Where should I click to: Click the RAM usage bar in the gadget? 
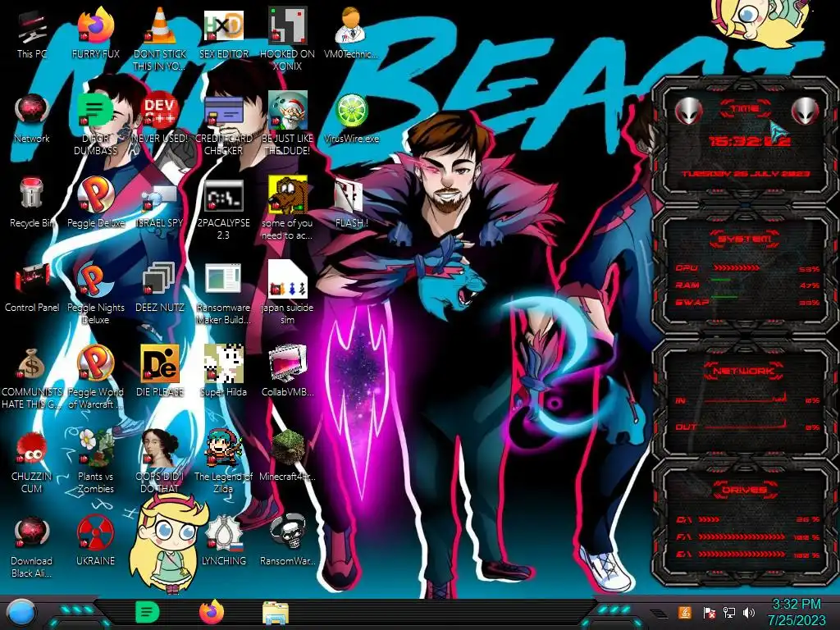coord(721,281)
